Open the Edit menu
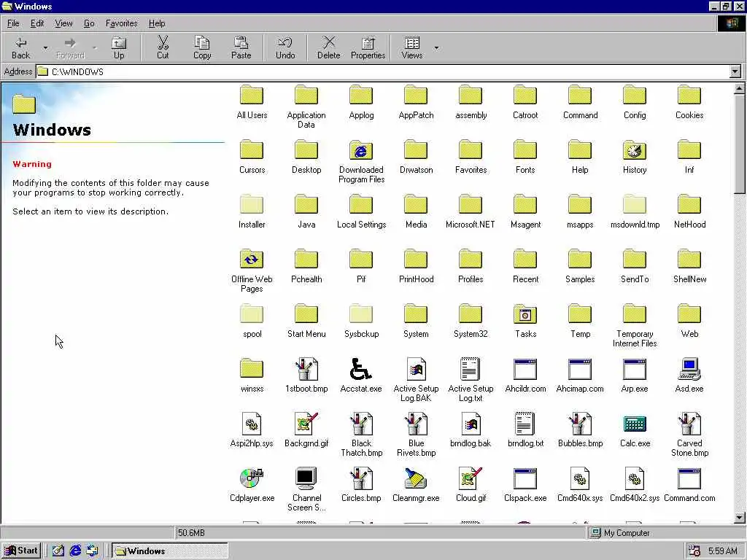The width and height of the screenshot is (747, 560). 37,23
